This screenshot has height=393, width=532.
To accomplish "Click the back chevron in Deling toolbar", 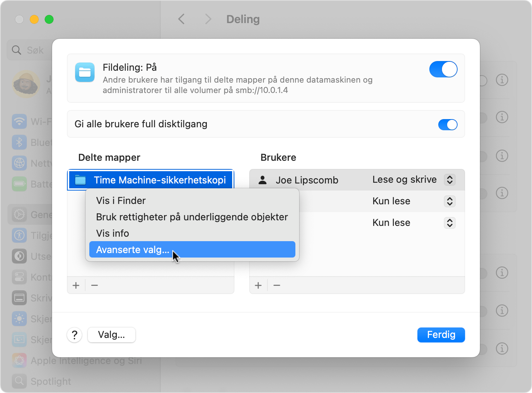I will (x=182, y=19).
